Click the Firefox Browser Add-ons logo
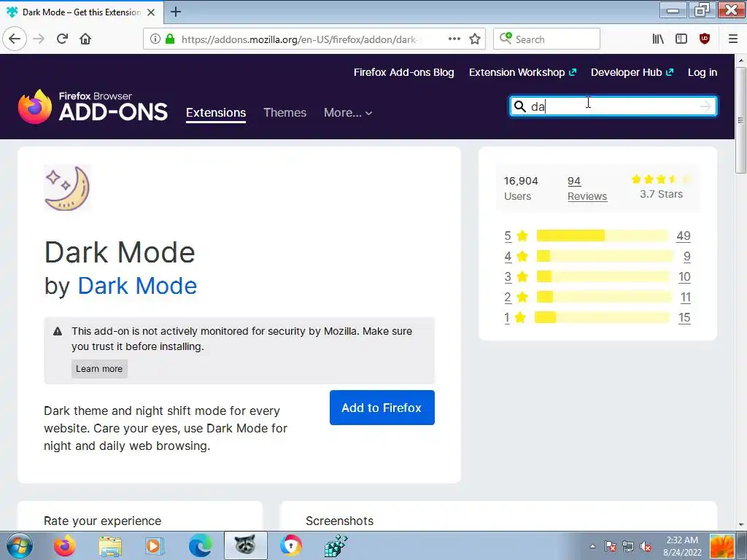The height and width of the screenshot is (560, 747). tap(93, 106)
